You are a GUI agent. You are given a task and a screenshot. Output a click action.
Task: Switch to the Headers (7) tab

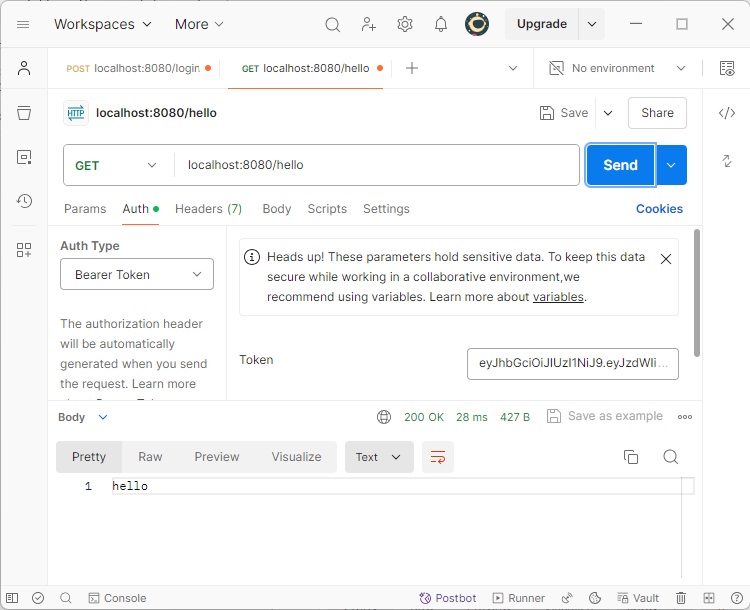coord(208,209)
